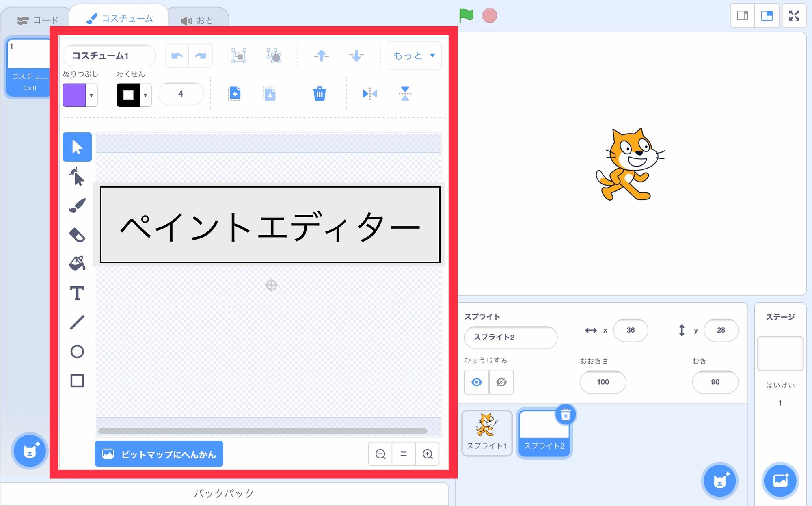Select the Rectangle tool
The height and width of the screenshot is (506, 812).
click(77, 381)
